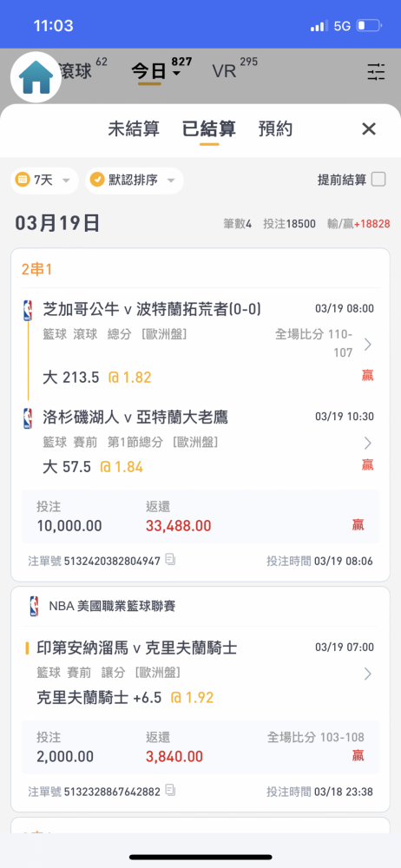
Task: Open the 7天 date range dropdown
Action: [45, 181]
